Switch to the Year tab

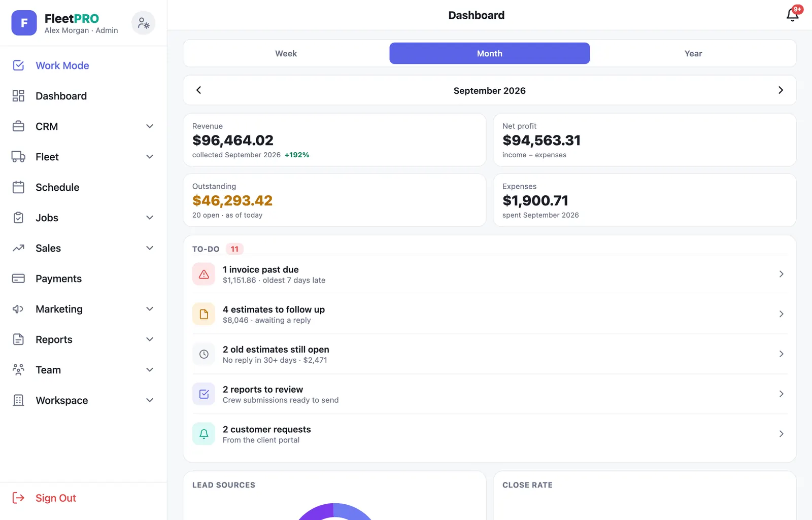click(693, 53)
